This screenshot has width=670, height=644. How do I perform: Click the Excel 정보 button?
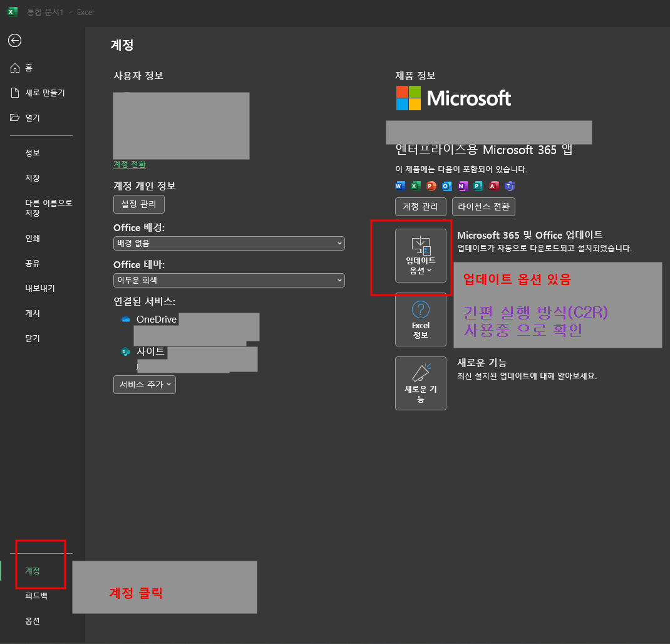tap(421, 319)
